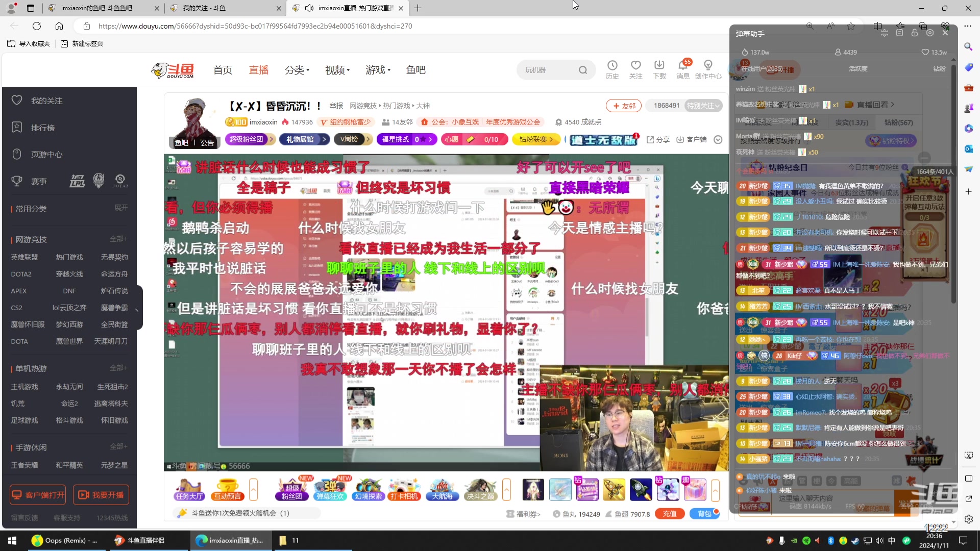Open the 创作中心 creator center icon
This screenshot has width=980, height=551.
point(708,70)
